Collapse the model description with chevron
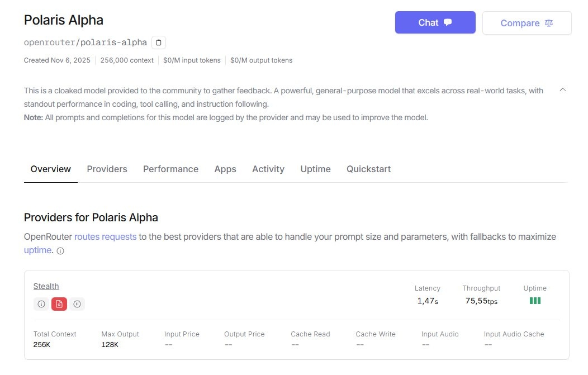Screen dimensions: 588x375 [x=563, y=90]
